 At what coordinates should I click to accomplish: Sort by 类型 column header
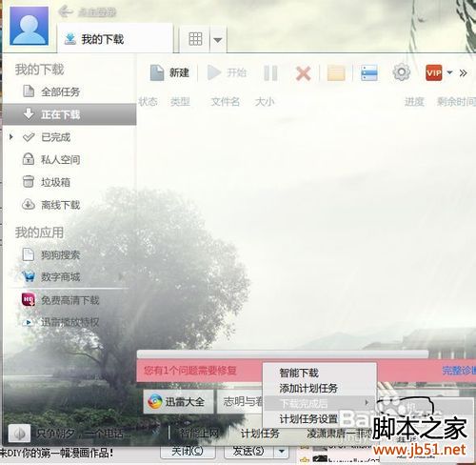click(x=180, y=102)
